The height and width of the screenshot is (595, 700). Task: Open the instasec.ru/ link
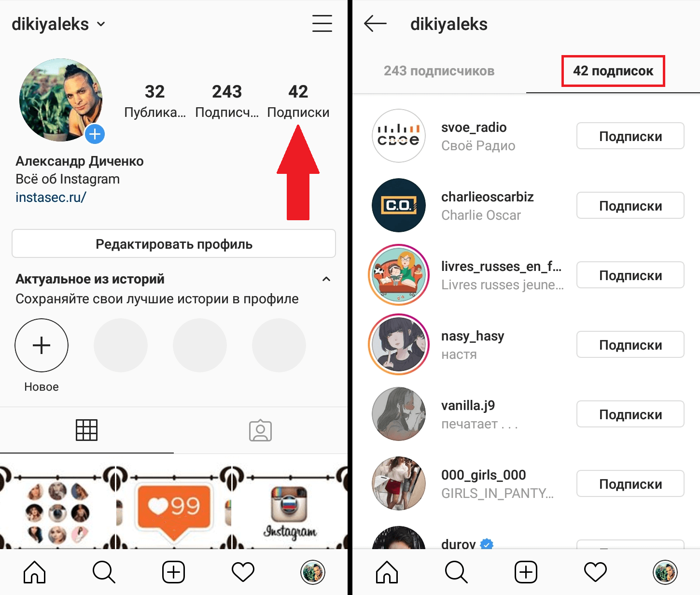click(x=51, y=197)
